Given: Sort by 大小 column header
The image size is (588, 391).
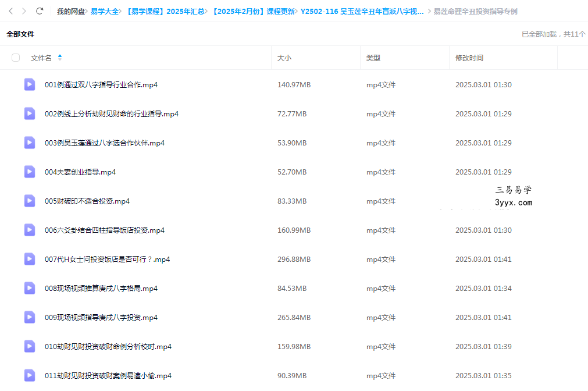Looking at the screenshot, I should click(284, 58).
